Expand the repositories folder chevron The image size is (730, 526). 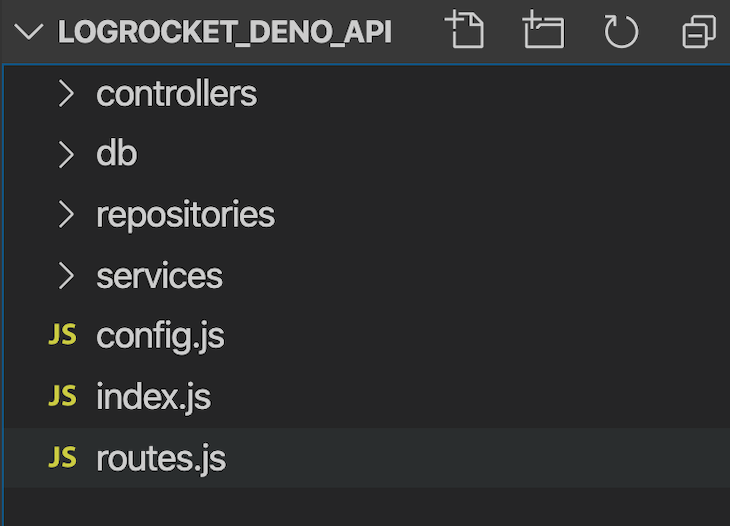[66, 215]
